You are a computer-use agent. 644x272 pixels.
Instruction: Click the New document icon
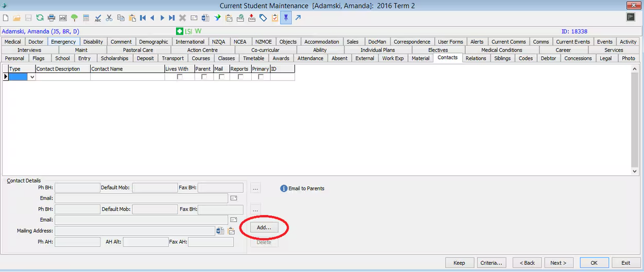(6, 18)
